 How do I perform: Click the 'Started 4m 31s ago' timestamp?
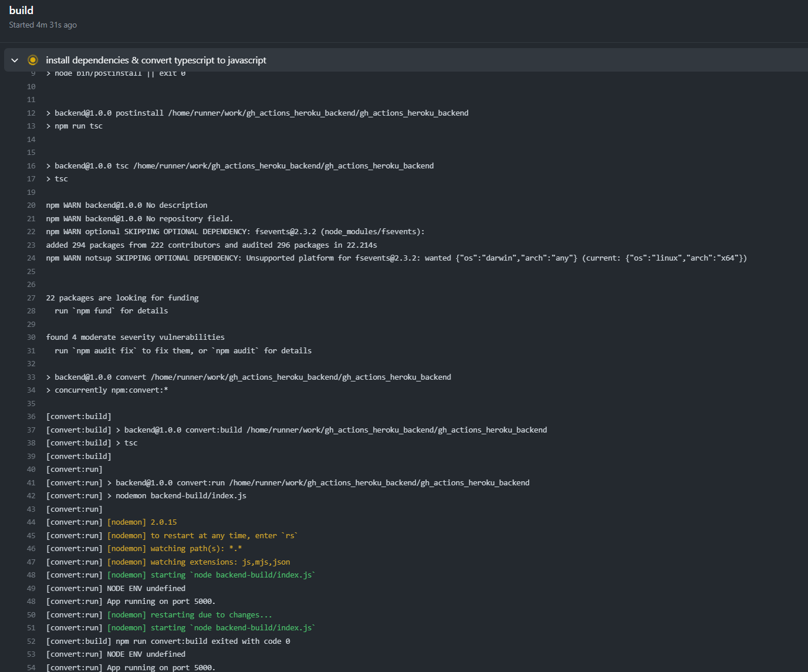coord(43,25)
